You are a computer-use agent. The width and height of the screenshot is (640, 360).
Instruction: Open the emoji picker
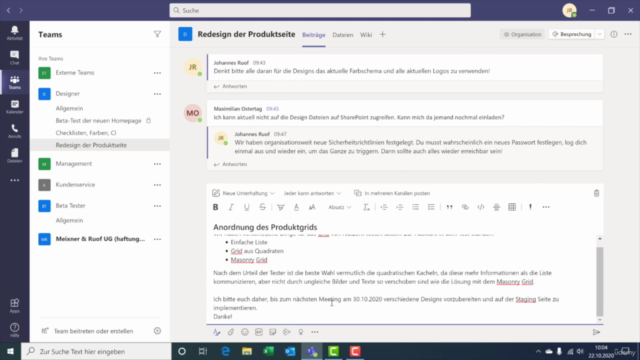click(244, 332)
